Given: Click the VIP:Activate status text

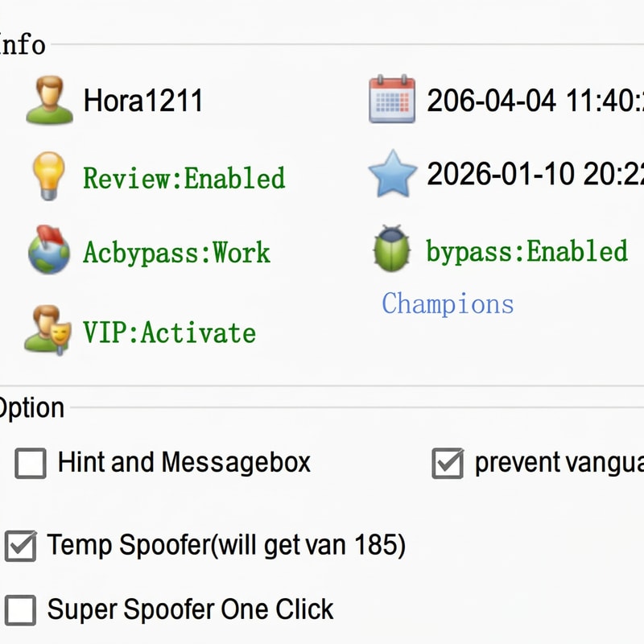Looking at the screenshot, I should [169, 332].
